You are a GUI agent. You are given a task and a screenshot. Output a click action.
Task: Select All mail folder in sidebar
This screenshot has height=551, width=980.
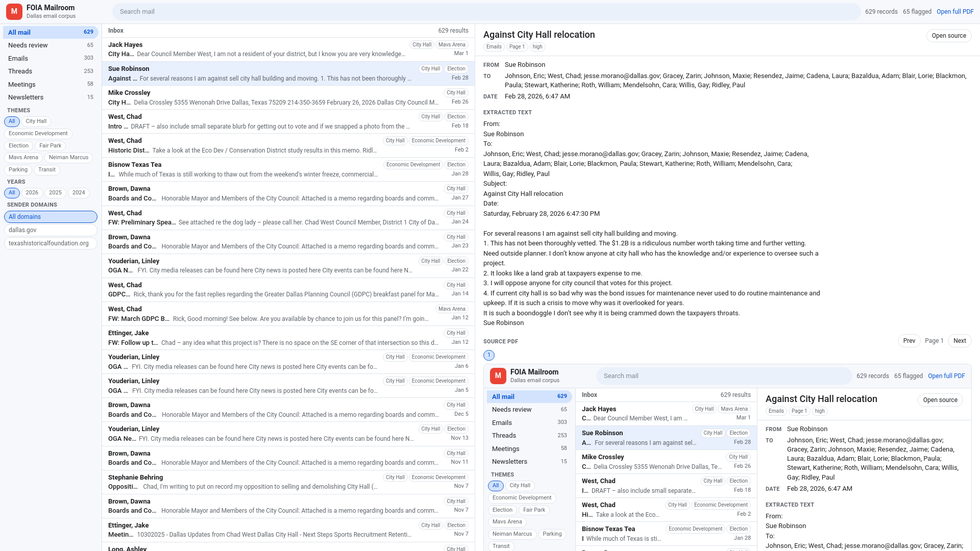coord(51,32)
